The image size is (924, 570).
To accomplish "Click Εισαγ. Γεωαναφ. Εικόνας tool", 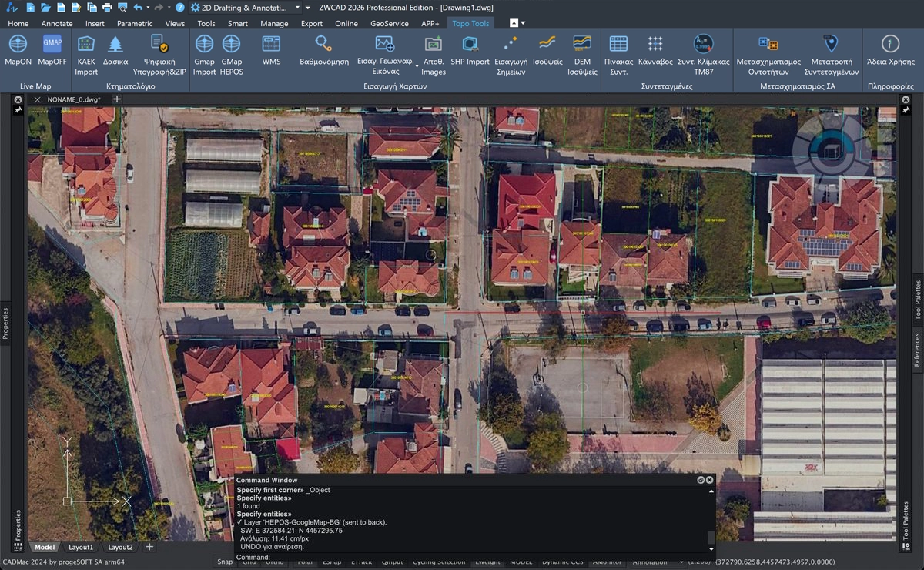I will pyautogui.click(x=385, y=54).
